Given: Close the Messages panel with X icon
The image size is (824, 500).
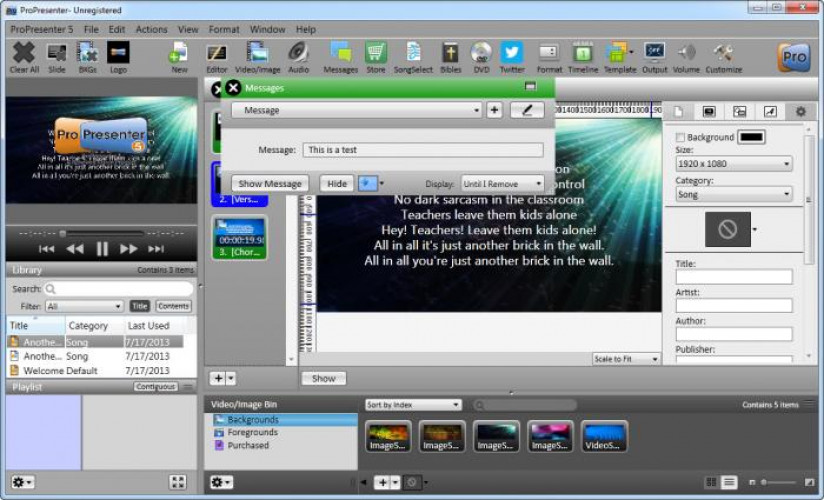Looking at the screenshot, I should tap(233, 88).
